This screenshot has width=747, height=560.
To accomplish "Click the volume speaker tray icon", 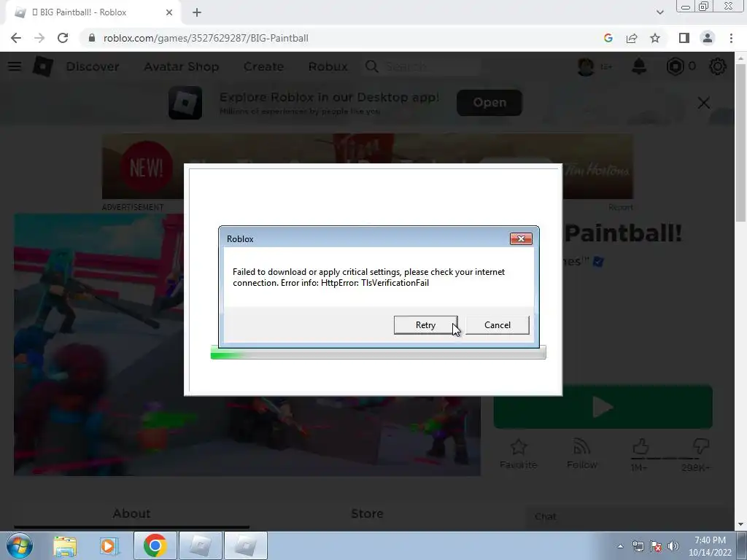I will [x=673, y=546].
